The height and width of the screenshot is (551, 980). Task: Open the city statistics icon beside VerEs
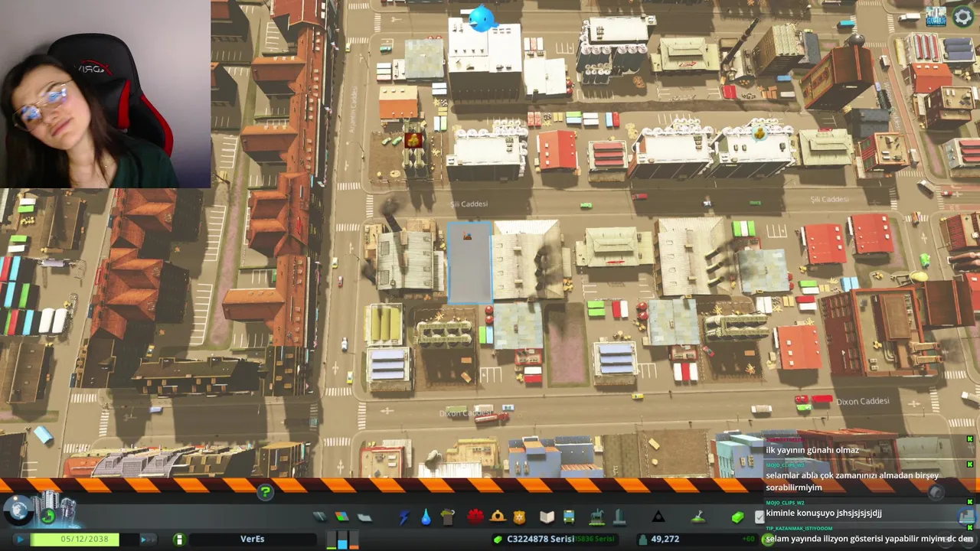[178, 539]
